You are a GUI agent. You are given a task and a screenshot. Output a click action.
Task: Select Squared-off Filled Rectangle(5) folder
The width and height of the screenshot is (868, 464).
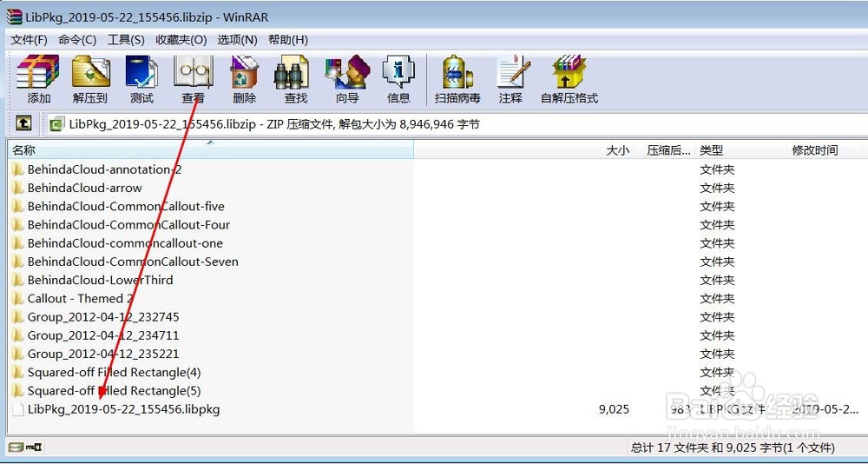pos(114,391)
